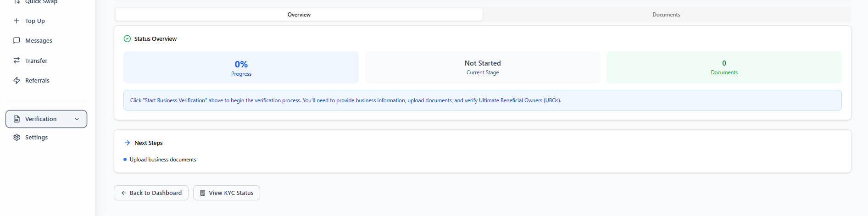Viewport: 868px width, 216px height.
Task: Click the Back to Dashboard button
Action: pos(151,193)
